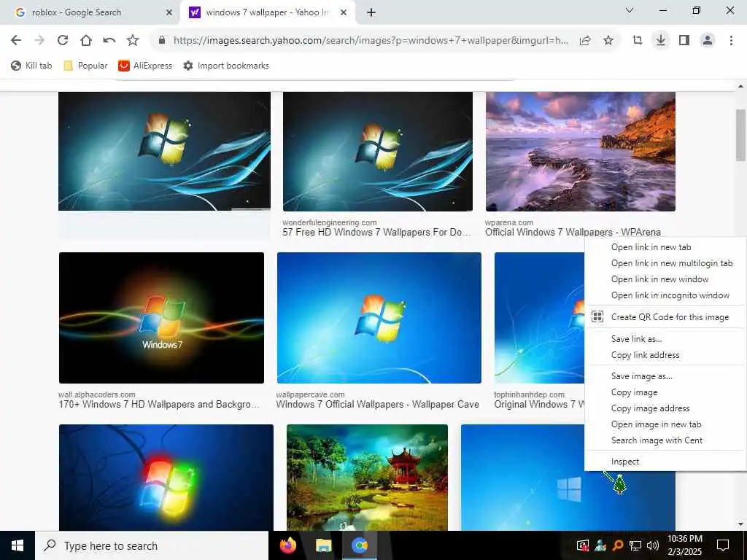Click Import bookmarks

(226, 66)
